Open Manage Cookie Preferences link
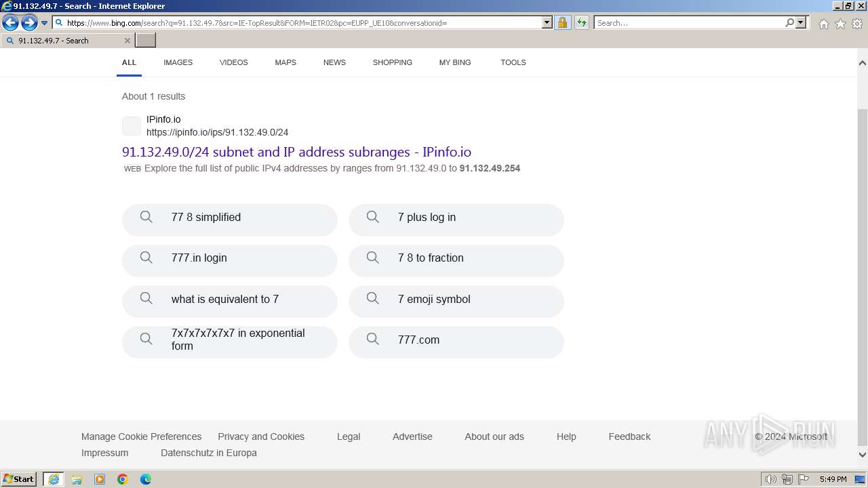The image size is (868, 488). [x=141, y=436]
